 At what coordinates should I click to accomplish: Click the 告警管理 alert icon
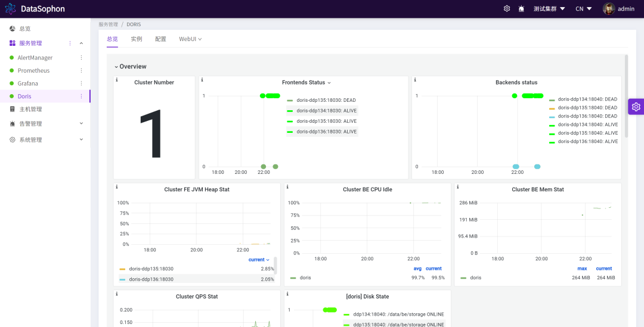(x=13, y=123)
